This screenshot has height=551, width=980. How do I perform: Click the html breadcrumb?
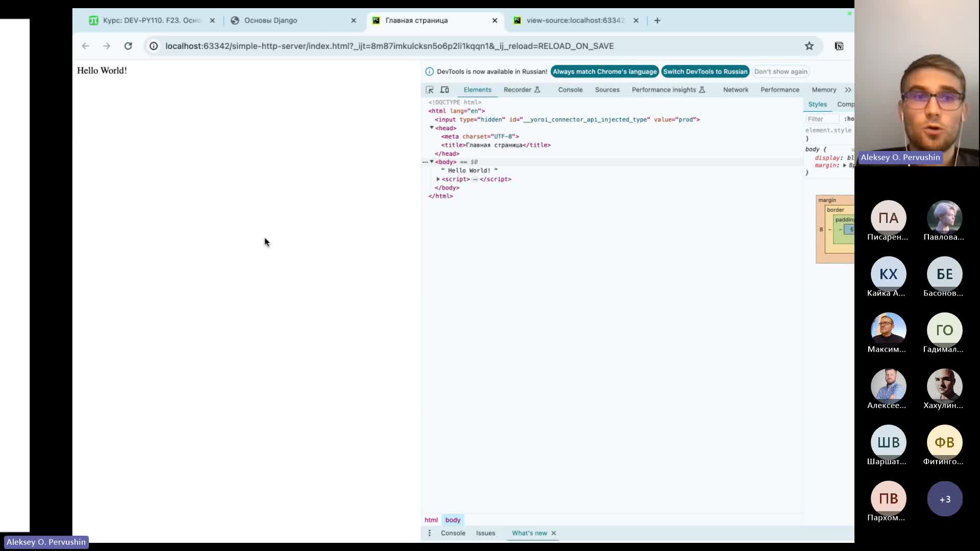(431, 520)
